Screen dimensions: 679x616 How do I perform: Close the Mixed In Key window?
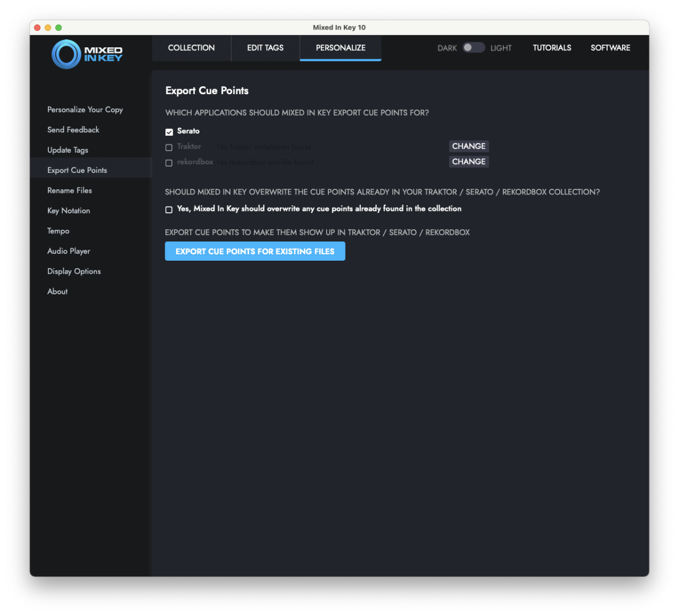[37, 28]
